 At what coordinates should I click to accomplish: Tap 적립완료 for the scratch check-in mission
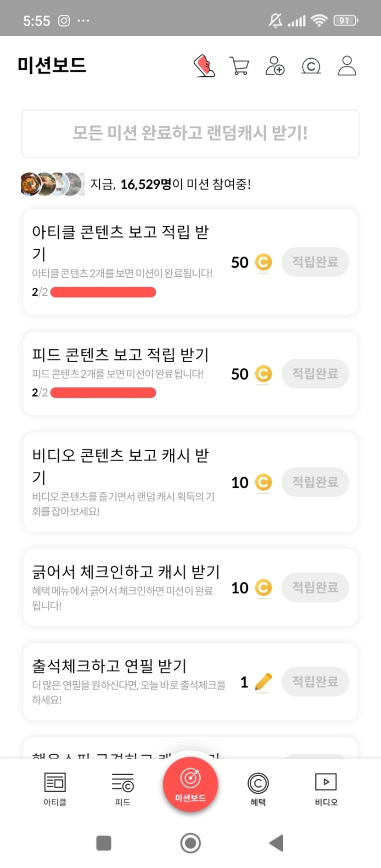[315, 588]
